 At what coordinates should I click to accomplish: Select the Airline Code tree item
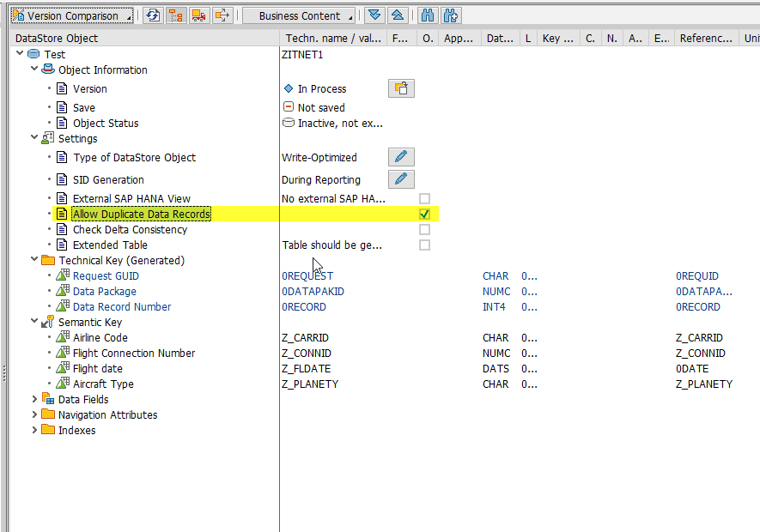(x=100, y=337)
